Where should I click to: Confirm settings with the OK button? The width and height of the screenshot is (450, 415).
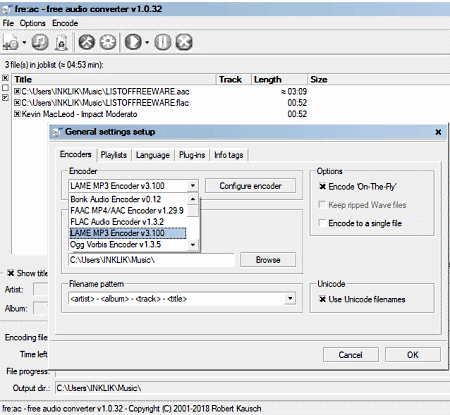(413, 355)
